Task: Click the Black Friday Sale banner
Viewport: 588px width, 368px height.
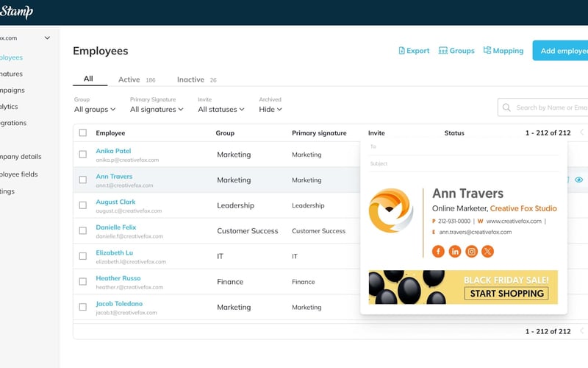Action: [463, 287]
